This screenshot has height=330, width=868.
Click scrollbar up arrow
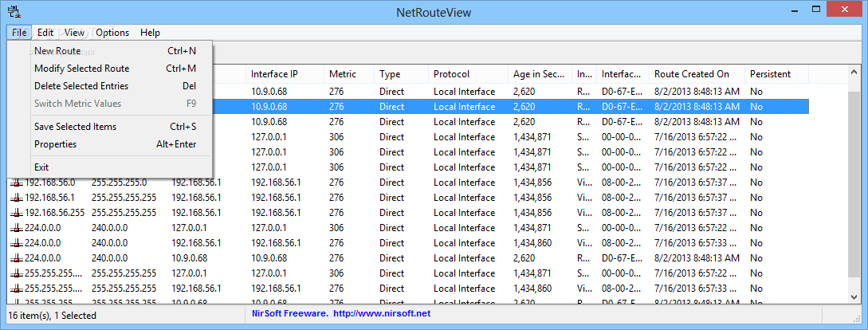tap(854, 72)
